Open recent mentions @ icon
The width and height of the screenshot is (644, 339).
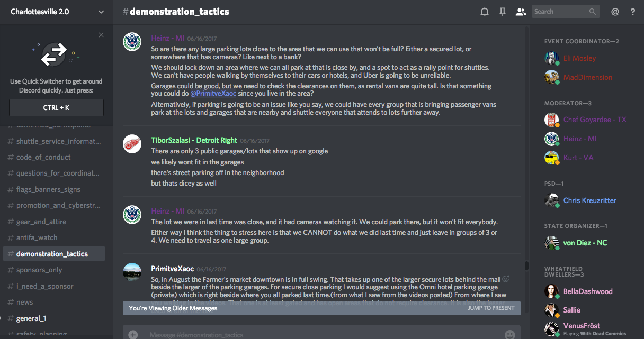(615, 12)
